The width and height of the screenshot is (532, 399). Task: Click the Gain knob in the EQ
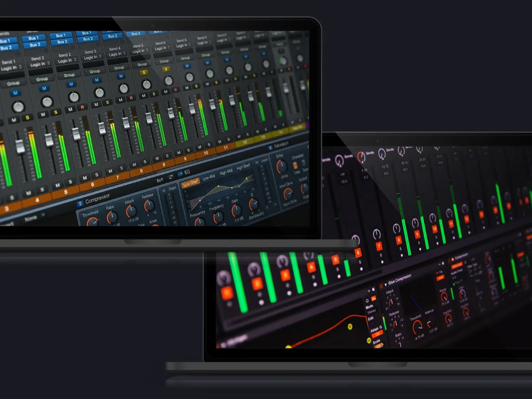click(237, 211)
